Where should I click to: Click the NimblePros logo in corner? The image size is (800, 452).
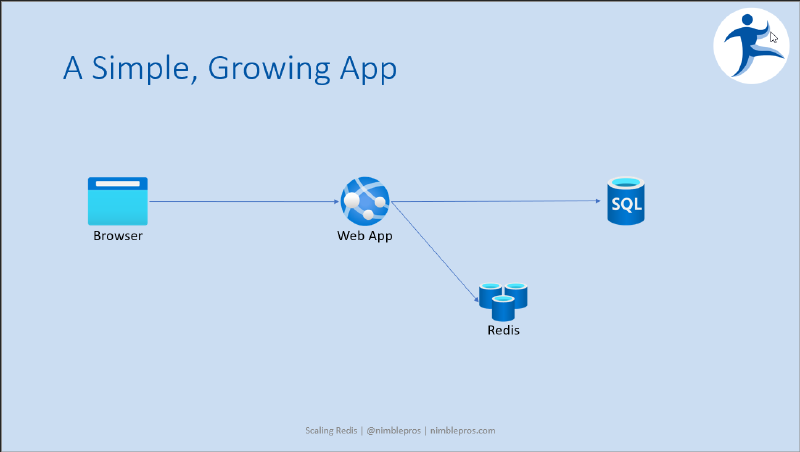tap(751, 46)
